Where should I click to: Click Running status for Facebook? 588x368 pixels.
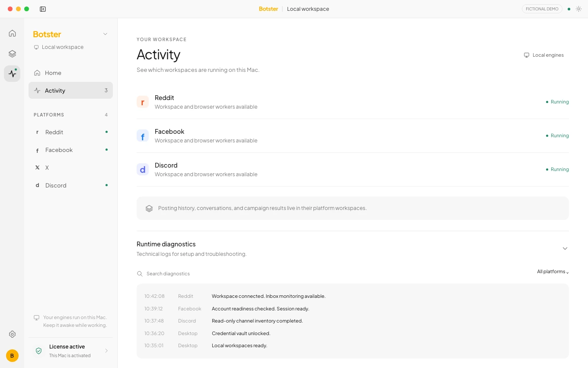[557, 136]
